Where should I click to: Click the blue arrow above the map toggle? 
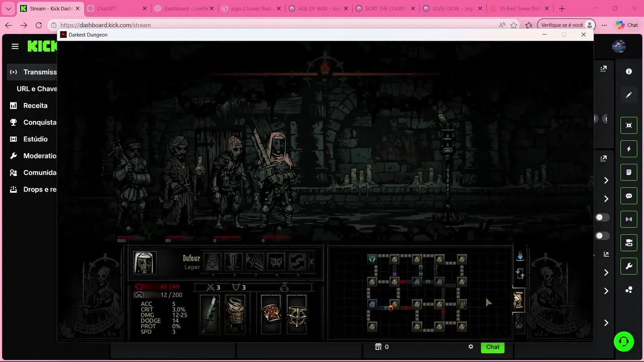[x=520, y=256]
